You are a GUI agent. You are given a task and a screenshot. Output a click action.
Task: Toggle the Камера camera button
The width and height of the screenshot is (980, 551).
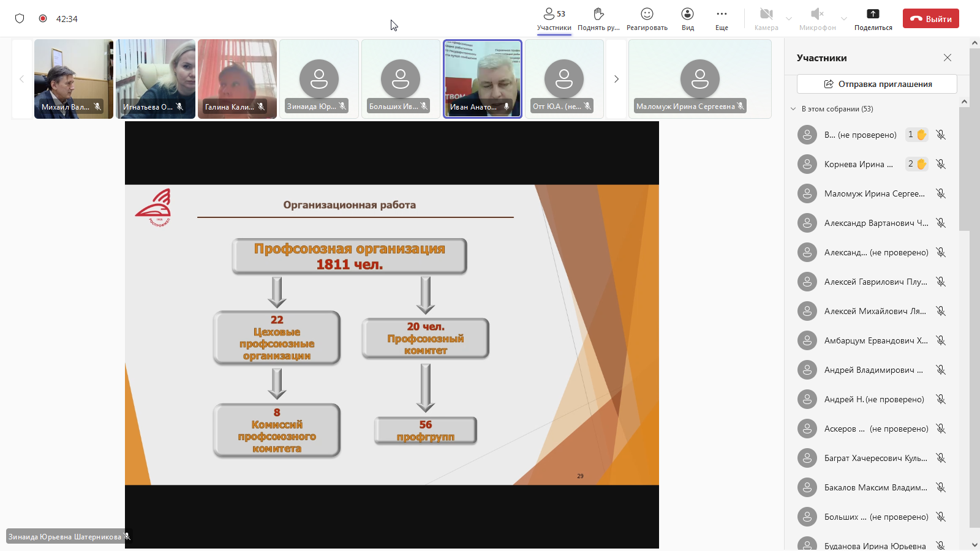point(766,18)
